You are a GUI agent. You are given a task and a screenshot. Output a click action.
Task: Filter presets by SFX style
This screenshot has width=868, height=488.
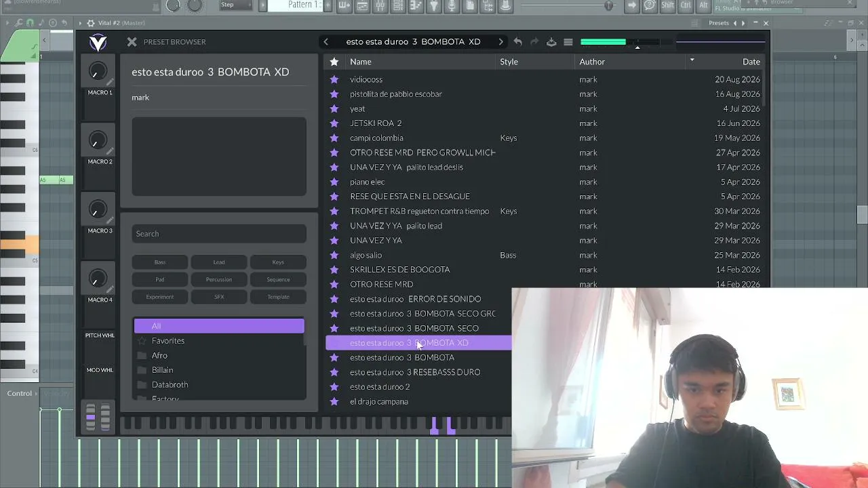pyautogui.click(x=219, y=297)
